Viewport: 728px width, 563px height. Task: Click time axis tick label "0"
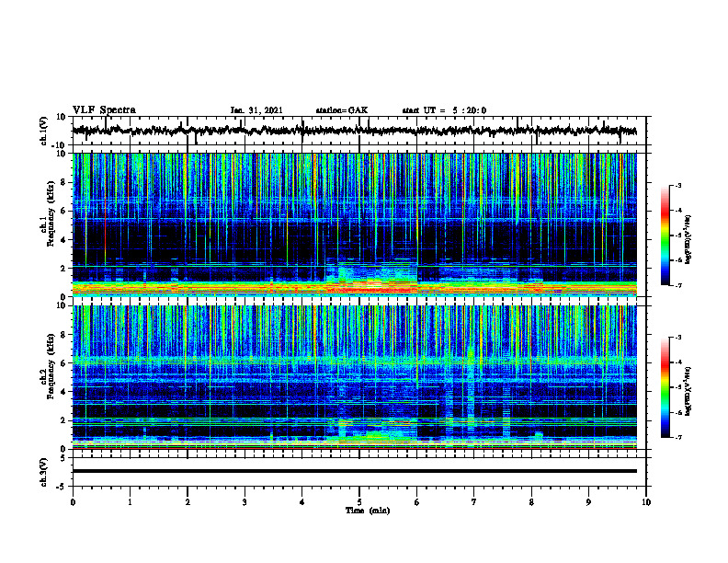(x=73, y=502)
